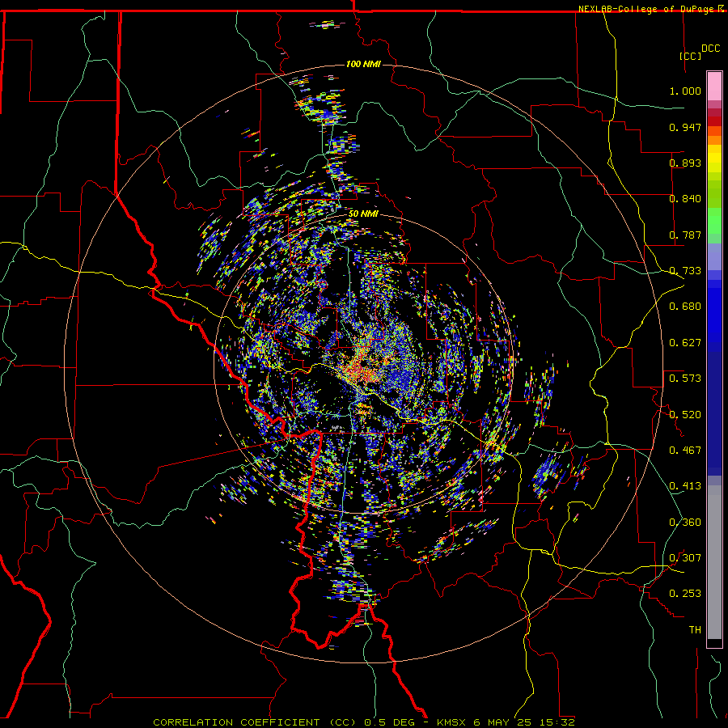Click the 0.840 scale value
Screen dimensions: 728x728
tap(685, 199)
